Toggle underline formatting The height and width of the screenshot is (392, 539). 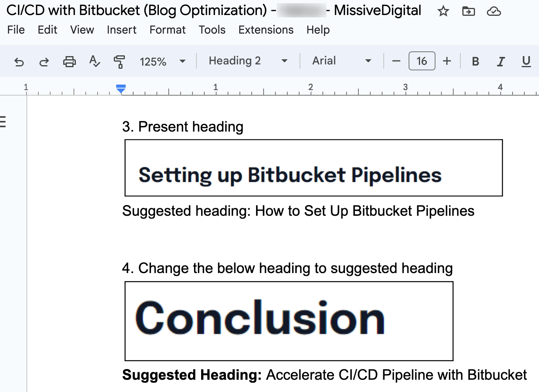pos(526,61)
